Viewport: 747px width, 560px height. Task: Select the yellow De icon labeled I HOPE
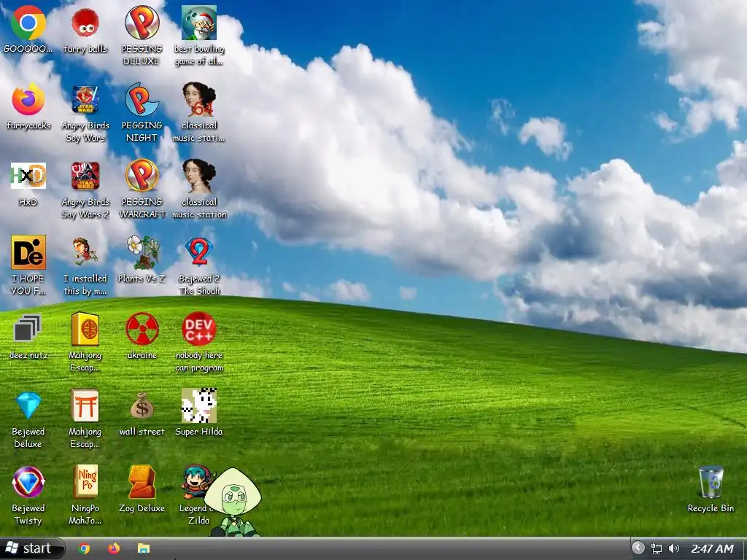28,252
